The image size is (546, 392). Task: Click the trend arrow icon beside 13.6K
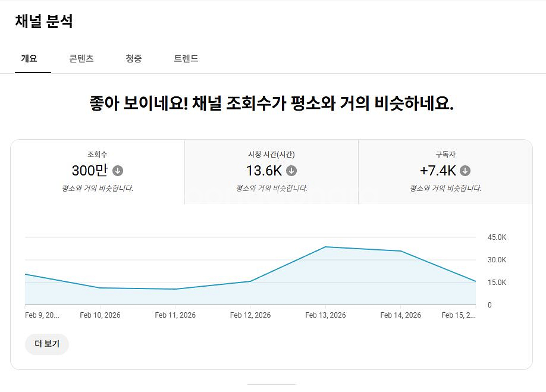(291, 171)
